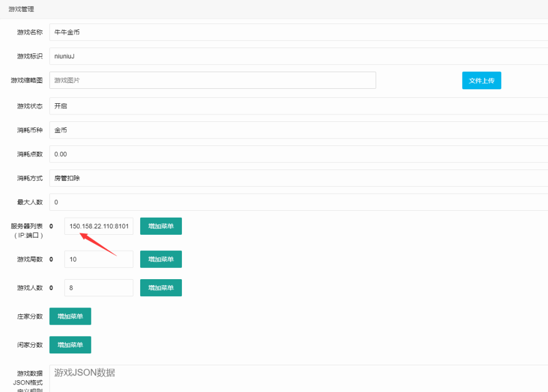Focus the 游戏局数 input with value 10
548x392 pixels.
pyautogui.click(x=98, y=259)
